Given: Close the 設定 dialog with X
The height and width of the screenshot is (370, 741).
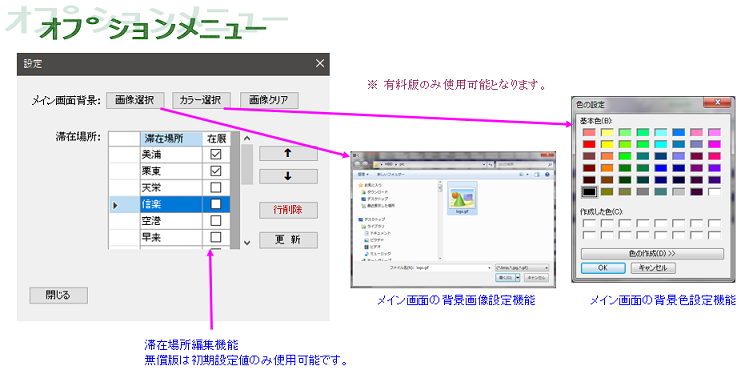Looking at the screenshot, I should (320, 63).
